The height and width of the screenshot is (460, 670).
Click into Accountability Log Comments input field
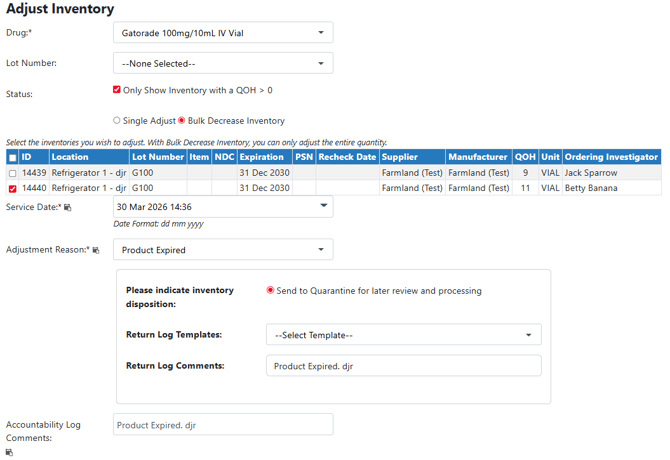click(x=223, y=425)
